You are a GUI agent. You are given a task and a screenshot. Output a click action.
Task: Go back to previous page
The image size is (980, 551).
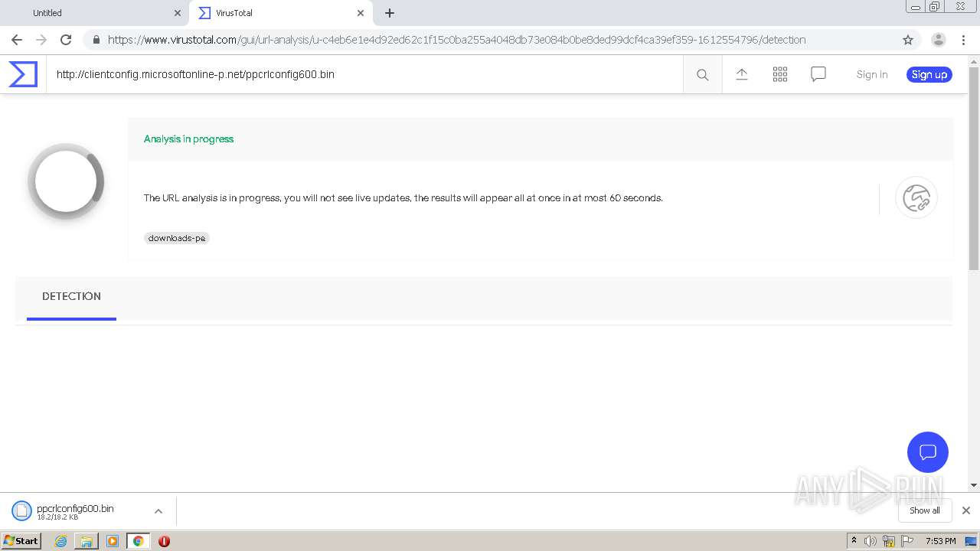17,40
